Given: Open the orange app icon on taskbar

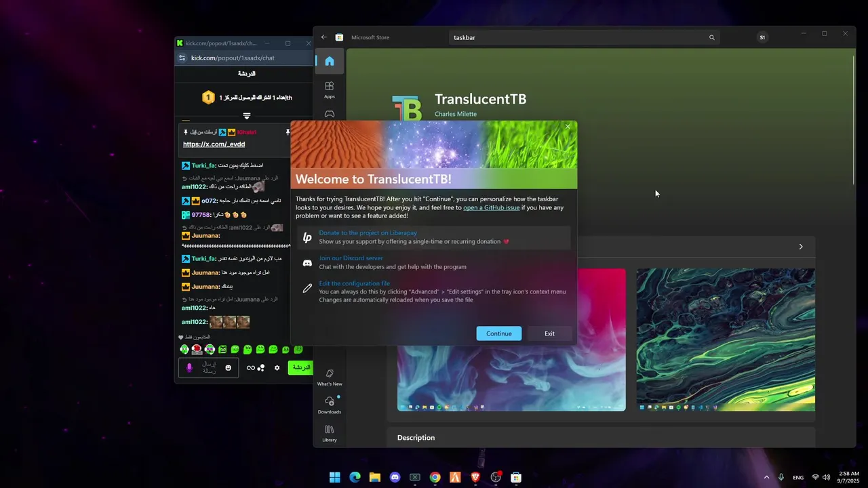Looking at the screenshot, I should (455, 477).
